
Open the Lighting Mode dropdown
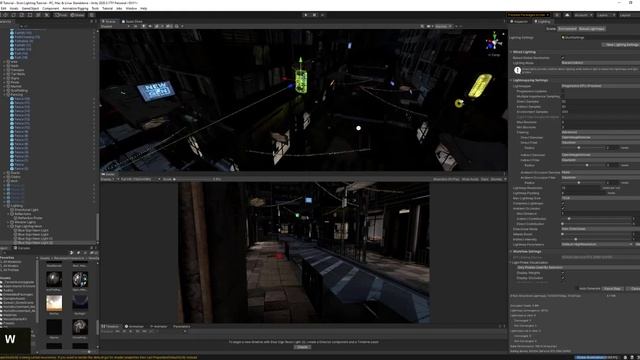point(600,63)
